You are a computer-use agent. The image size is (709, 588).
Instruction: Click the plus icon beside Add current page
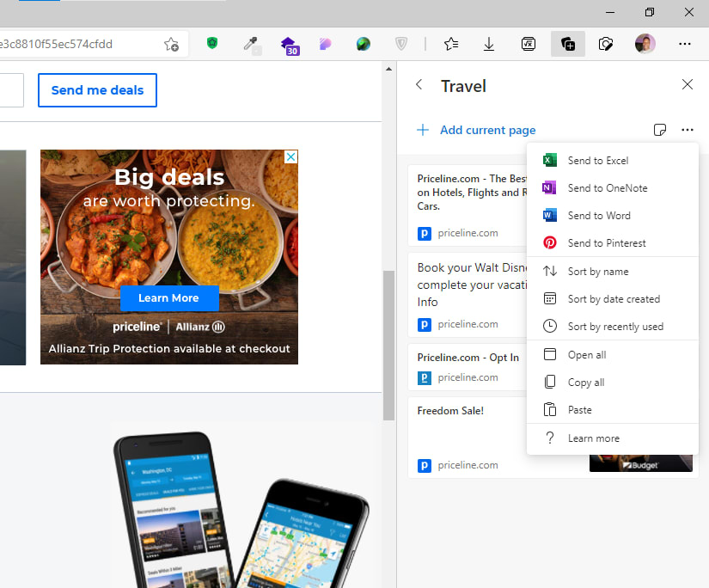click(x=423, y=130)
